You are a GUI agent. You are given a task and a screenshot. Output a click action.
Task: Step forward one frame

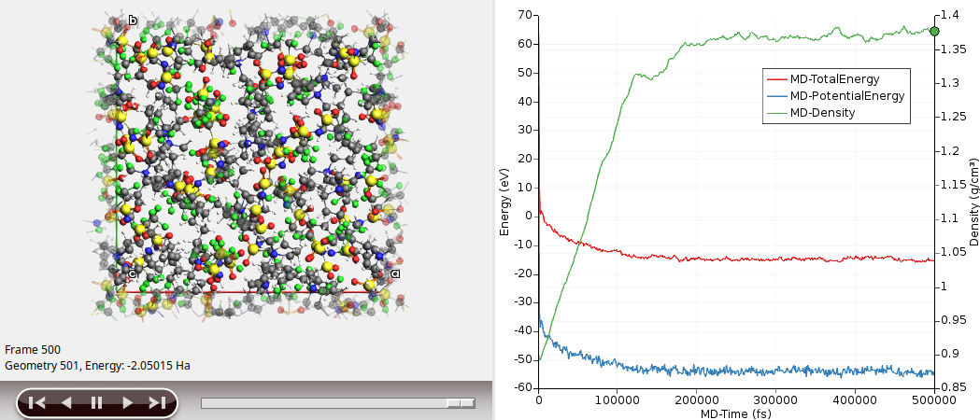127,403
